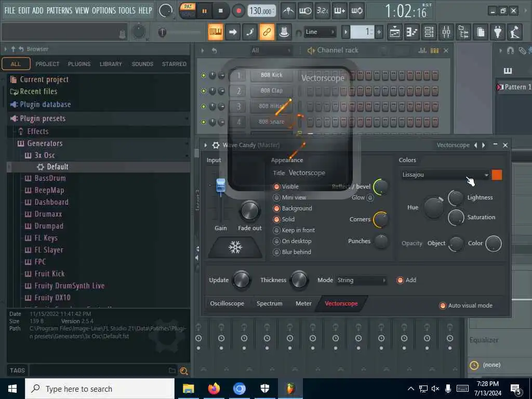This screenshot has height=399, width=532.
Task: Open the Channel rack toolbar icon
Action: click(429, 32)
